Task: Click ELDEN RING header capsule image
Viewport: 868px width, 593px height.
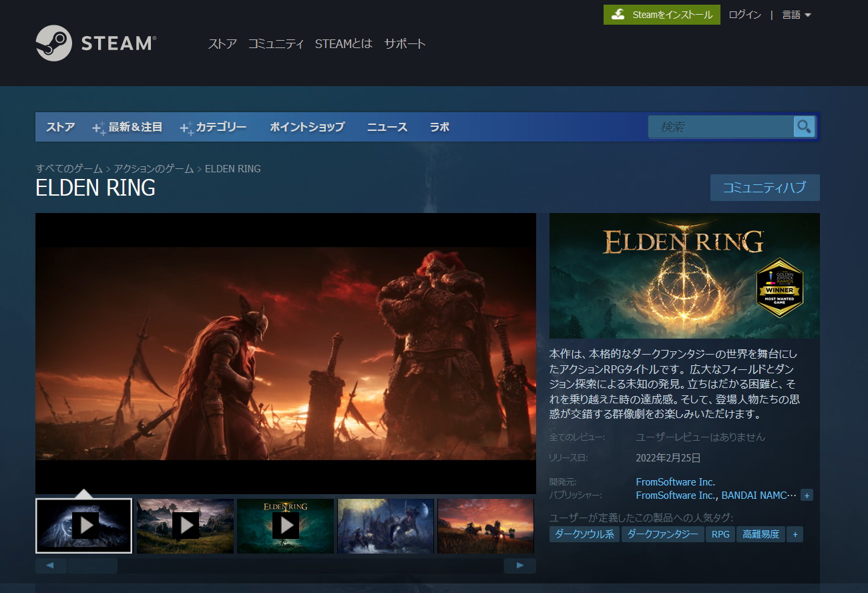Action: click(684, 276)
